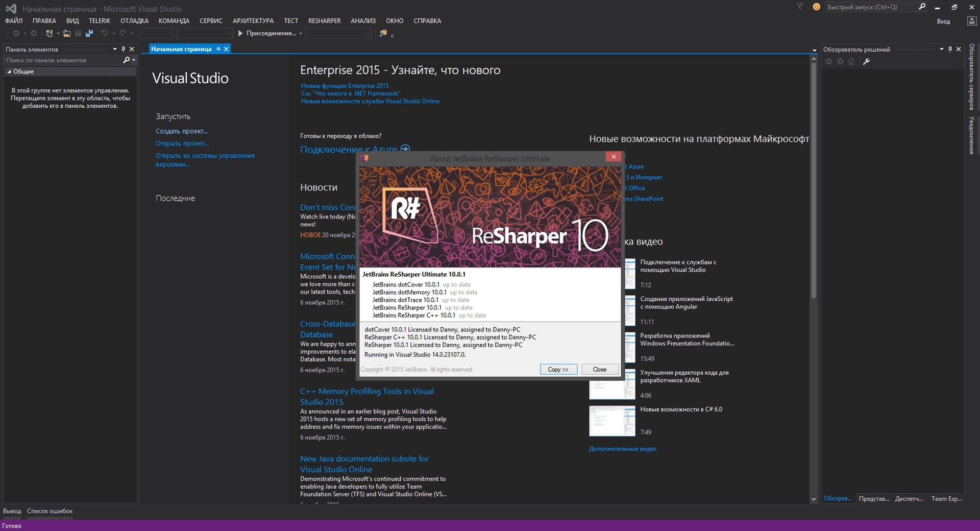Click the account picture icon beside Вход

972,21
